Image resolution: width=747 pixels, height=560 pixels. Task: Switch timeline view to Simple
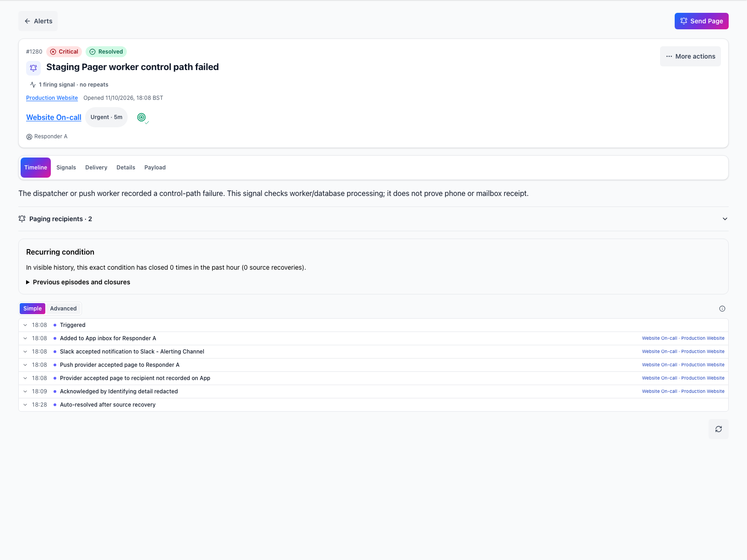[32, 309]
